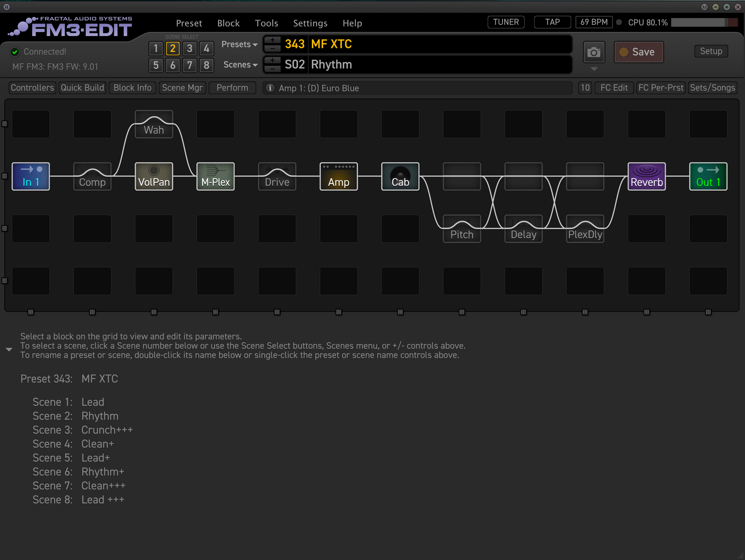Open the Block menu
Image resolution: width=745 pixels, height=560 pixels.
coord(228,23)
